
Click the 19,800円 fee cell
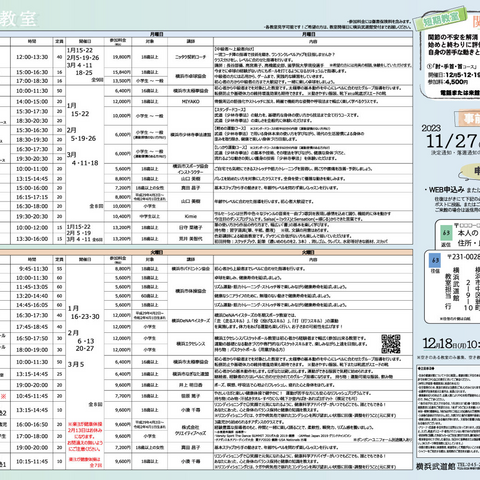[x=118, y=57]
